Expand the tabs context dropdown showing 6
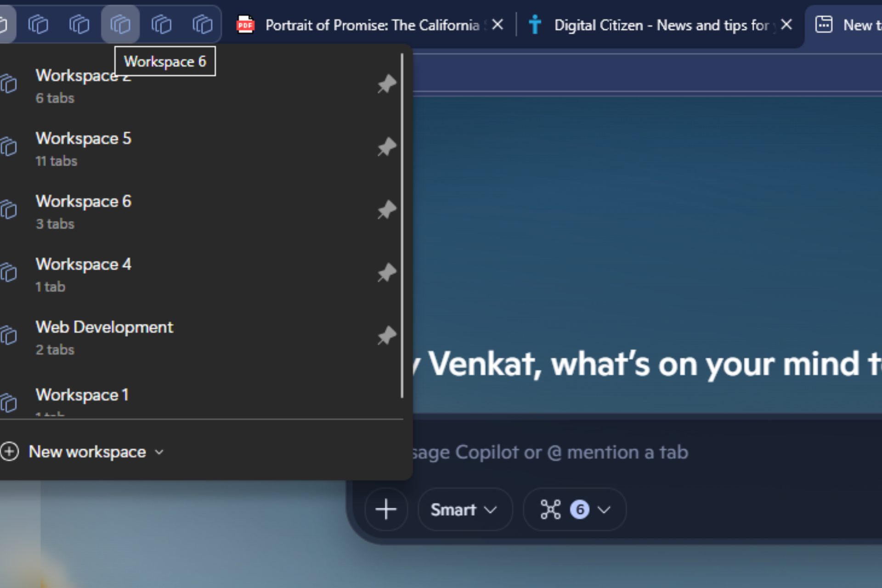This screenshot has width=882, height=588. (575, 509)
